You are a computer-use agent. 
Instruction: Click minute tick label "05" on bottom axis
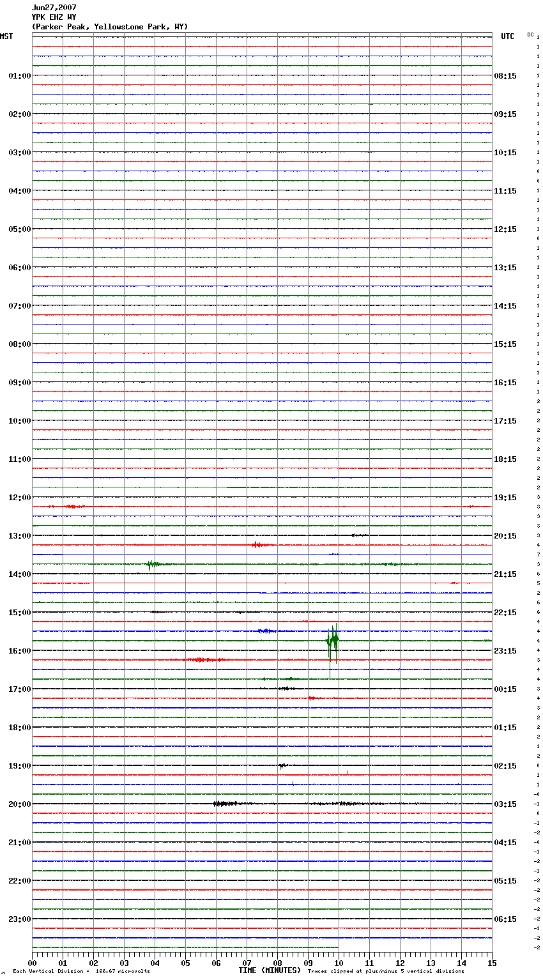pos(185,963)
